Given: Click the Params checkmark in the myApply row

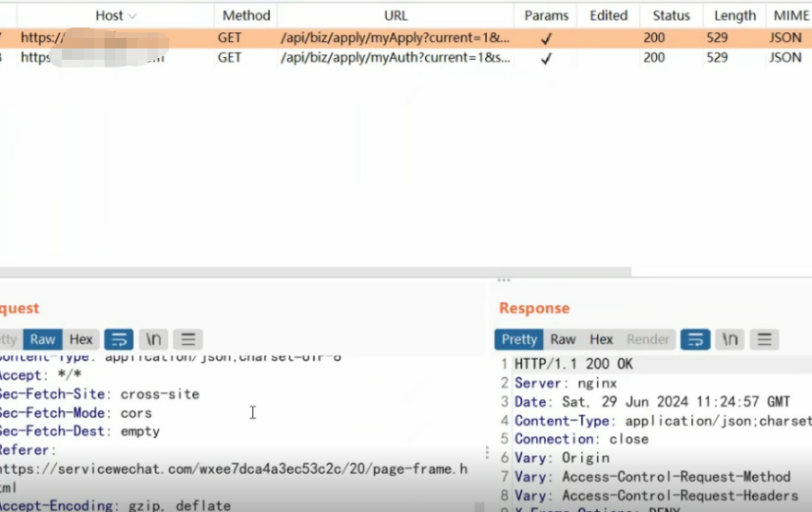Looking at the screenshot, I should click(x=546, y=39).
